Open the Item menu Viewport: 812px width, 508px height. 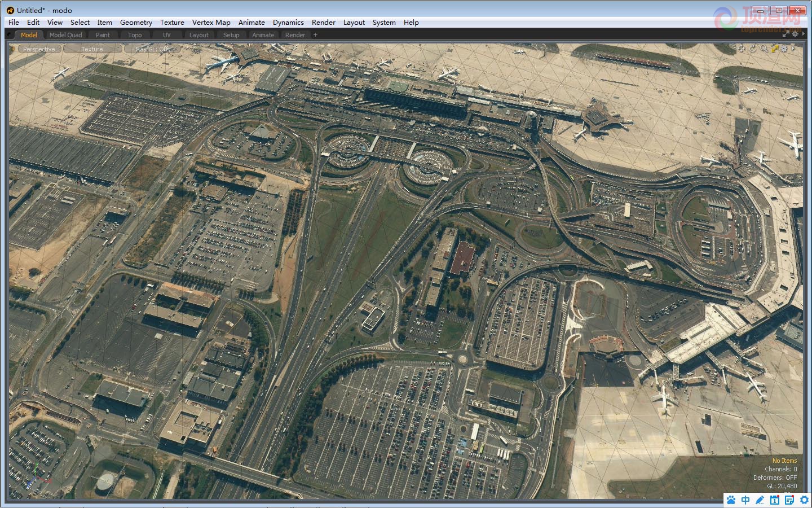click(104, 23)
